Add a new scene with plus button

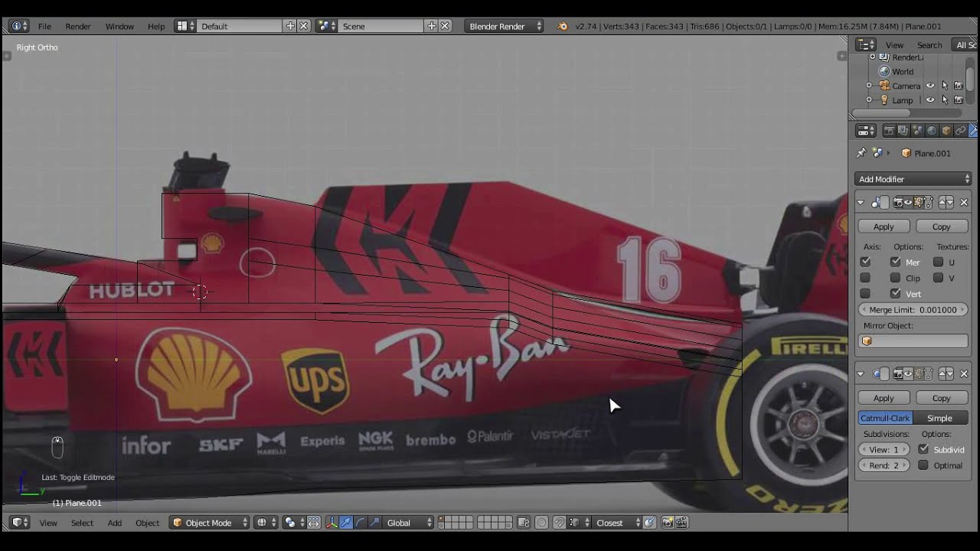[x=432, y=26]
